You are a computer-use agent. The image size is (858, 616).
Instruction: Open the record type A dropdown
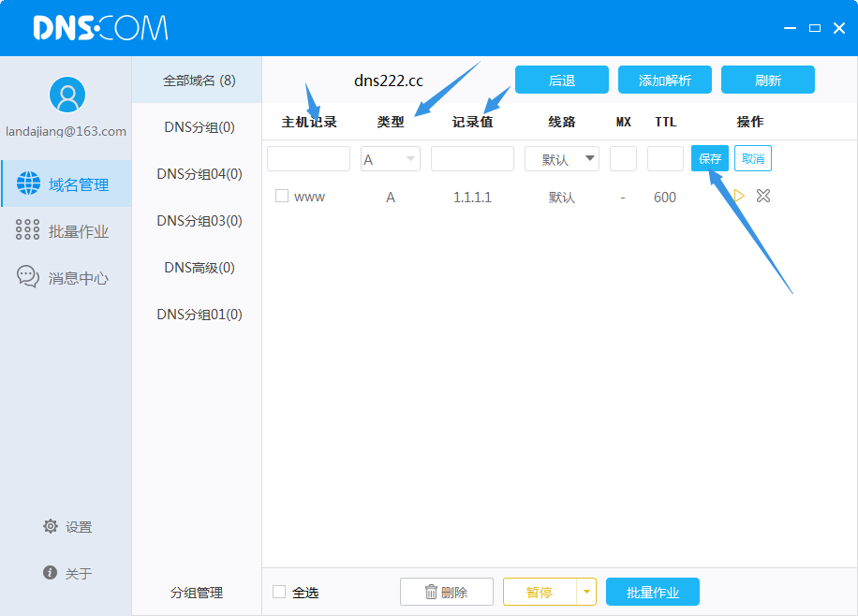[391, 159]
